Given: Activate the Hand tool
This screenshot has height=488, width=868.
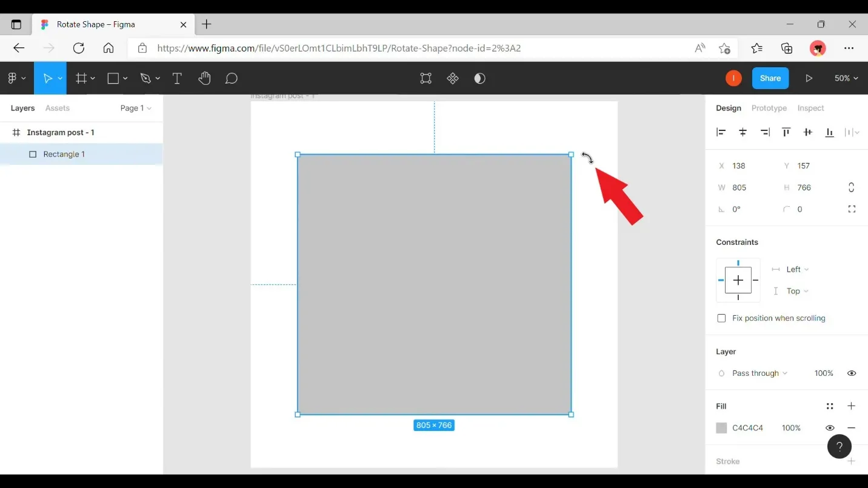Looking at the screenshot, I should [204, 78].
